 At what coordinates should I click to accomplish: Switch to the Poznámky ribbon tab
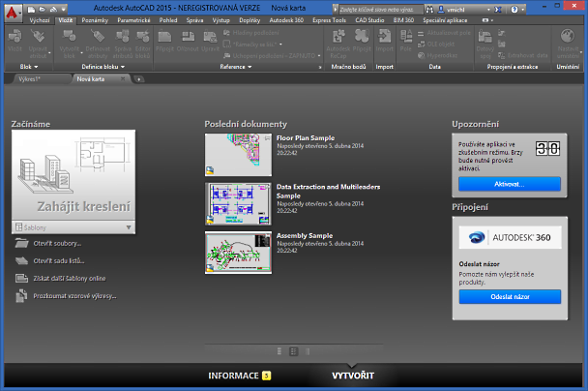coord(95,20)
